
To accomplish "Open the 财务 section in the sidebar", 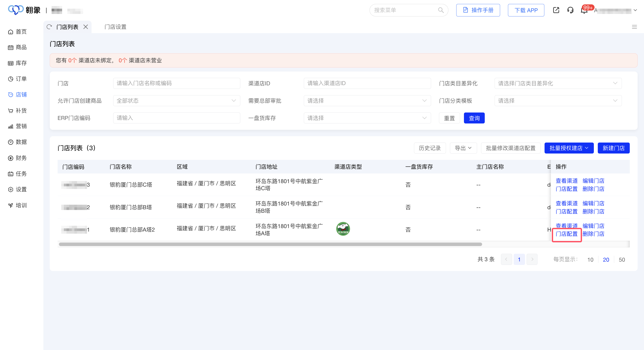I will 17,158.
